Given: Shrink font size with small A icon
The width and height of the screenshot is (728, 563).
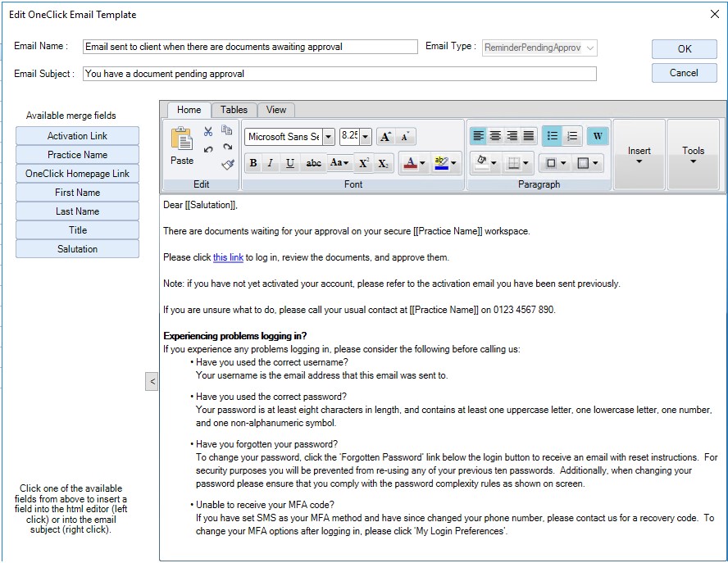Looking at the screenshot, I should [405, 137].
